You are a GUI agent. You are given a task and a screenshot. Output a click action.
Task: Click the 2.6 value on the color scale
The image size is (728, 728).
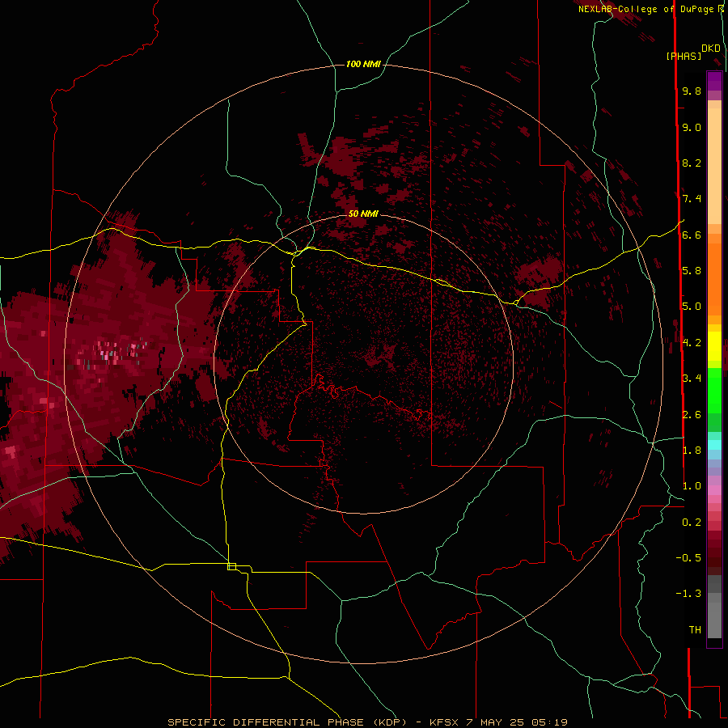692,414
